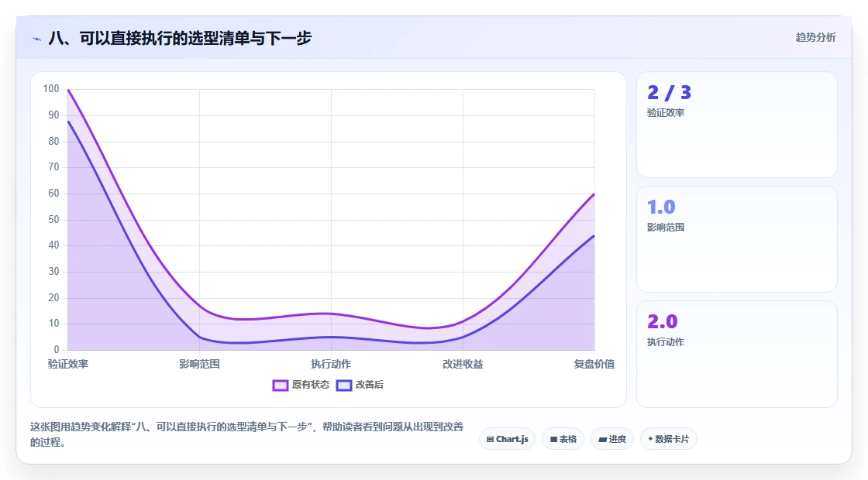Click the 2 / 3 metric value
The width and height of the screenshot is (868, 480).
tap(670, 92)
